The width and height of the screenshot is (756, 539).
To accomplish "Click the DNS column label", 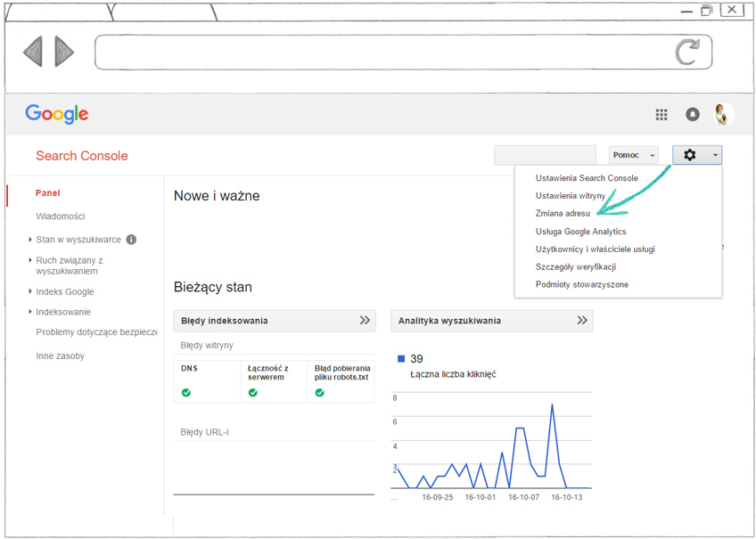I will [190, 369].
